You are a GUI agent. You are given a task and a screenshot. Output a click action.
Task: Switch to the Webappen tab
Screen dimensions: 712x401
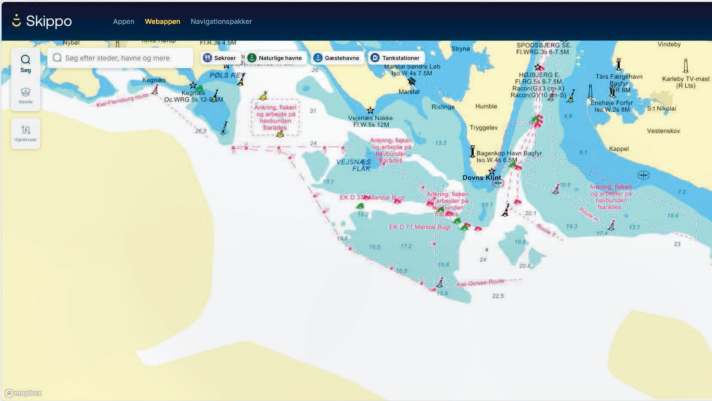click(162, 20)
